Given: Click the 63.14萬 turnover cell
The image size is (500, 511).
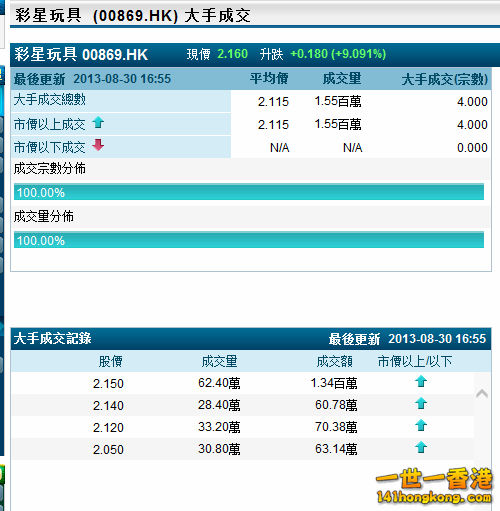Looking at the screenshot, I should click(336, 449).
